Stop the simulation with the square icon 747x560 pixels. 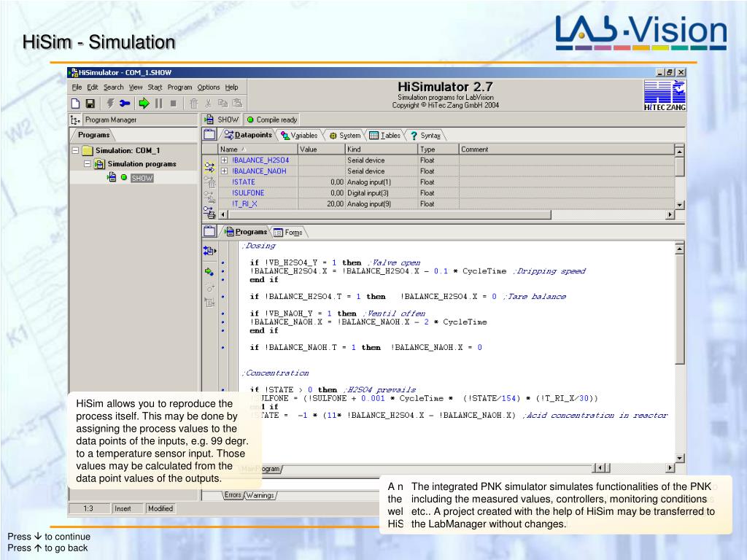click(x=174, y=104)
